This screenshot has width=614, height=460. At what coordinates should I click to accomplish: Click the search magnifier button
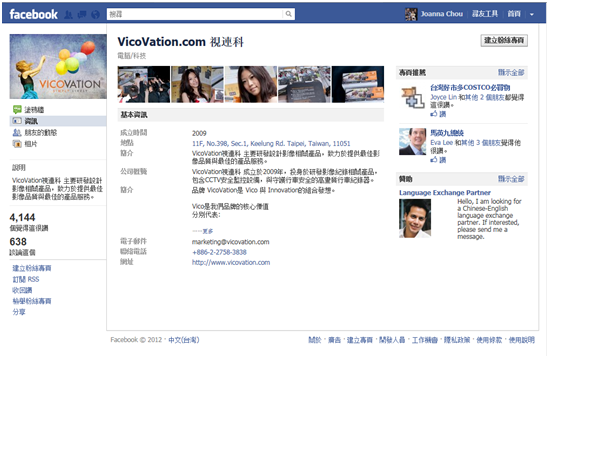(x=289, y=14)
